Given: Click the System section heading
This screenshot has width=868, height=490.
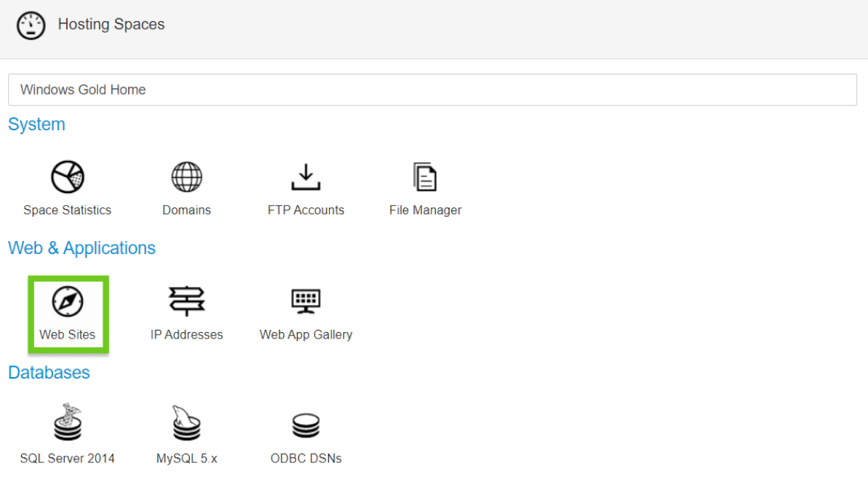Looking at the screenshot, I should click(x=36, y=125).
